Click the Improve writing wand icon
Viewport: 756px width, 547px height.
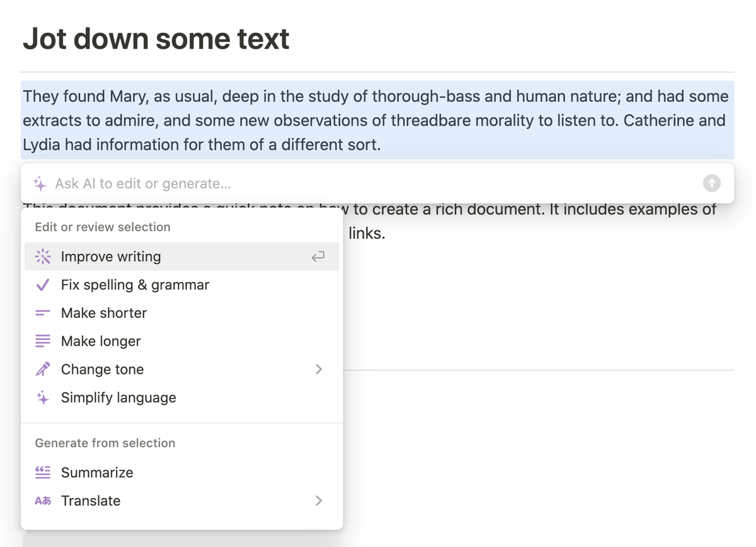[x=42, y=256]
